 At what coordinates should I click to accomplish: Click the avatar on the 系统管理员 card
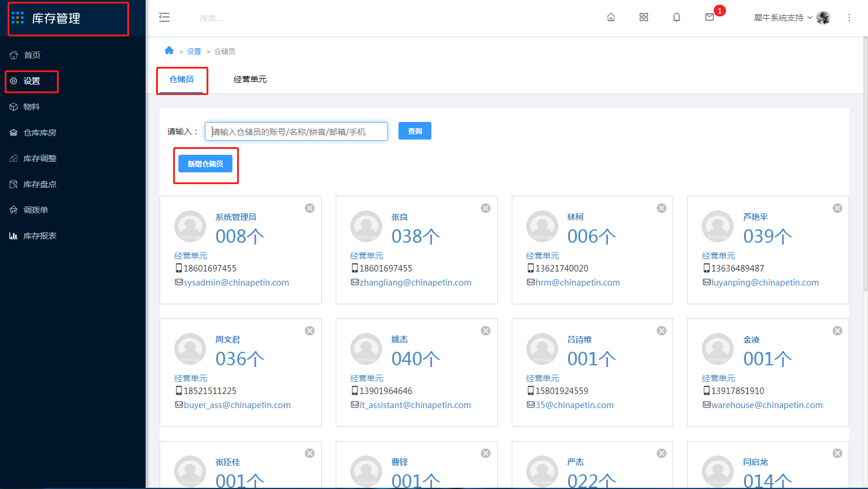tap(190, 226)
